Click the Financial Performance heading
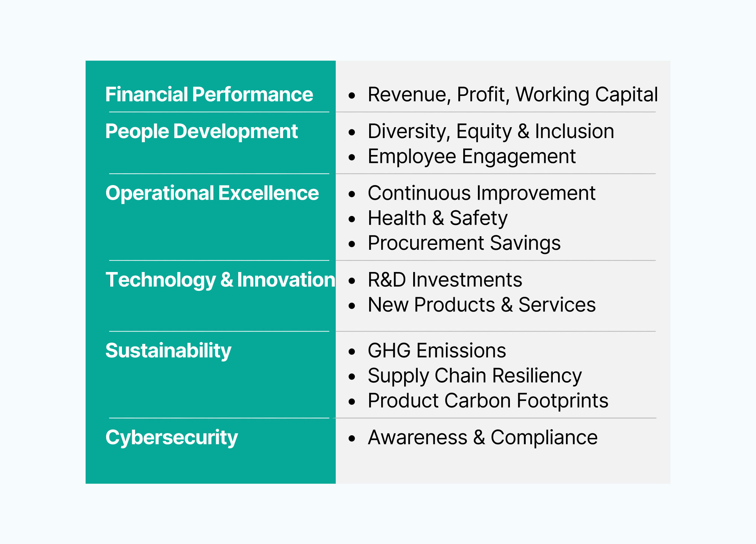Image resolution: width=756 pixels, height=544 pixels. 209,94
